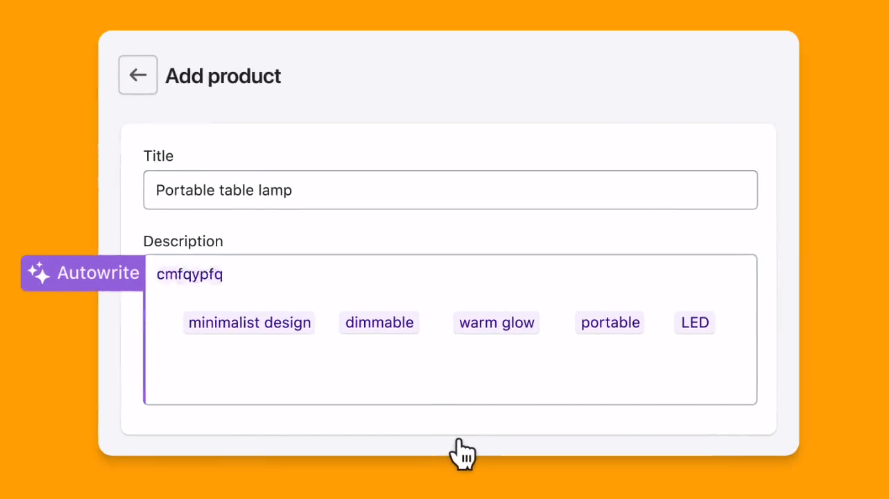The width and height of the screenshot is (889, 499).
Task: Pick the portable keyword chip
Action: (610, 323)
